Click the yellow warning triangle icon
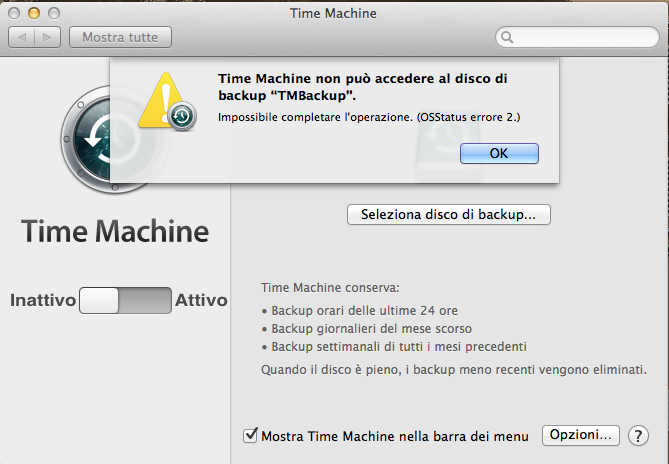This screenshot has width=669, height=464. pyautogui.click(x=160, y=100)
